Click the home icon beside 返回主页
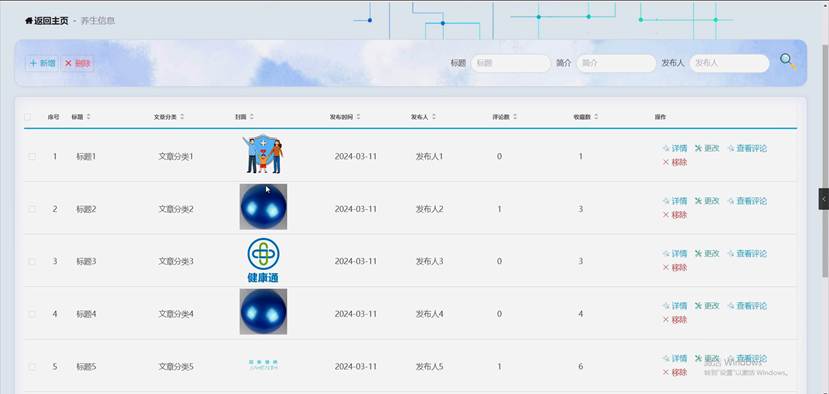Viewport: 829px width, 394px height. 29,21
